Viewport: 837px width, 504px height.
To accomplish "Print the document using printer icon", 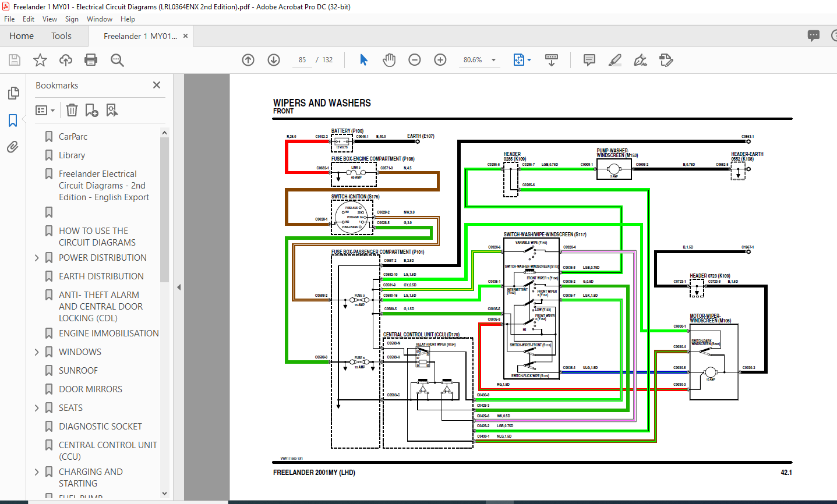I will point(91,60).
